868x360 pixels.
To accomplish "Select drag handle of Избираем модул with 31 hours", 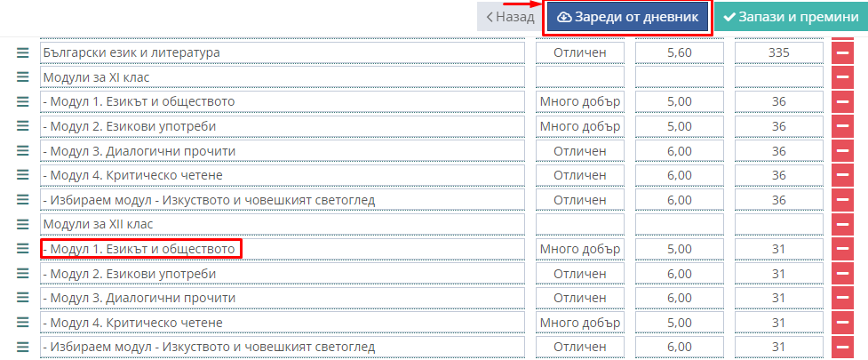I will coord(22,347).
